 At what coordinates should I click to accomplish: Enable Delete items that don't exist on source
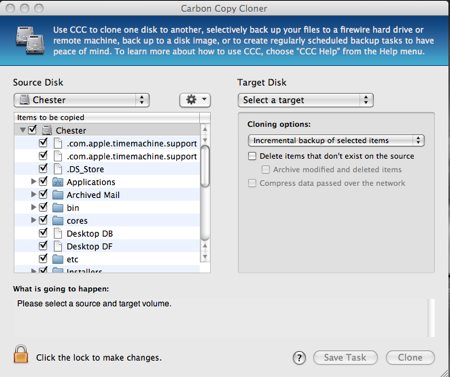point(252,156)
